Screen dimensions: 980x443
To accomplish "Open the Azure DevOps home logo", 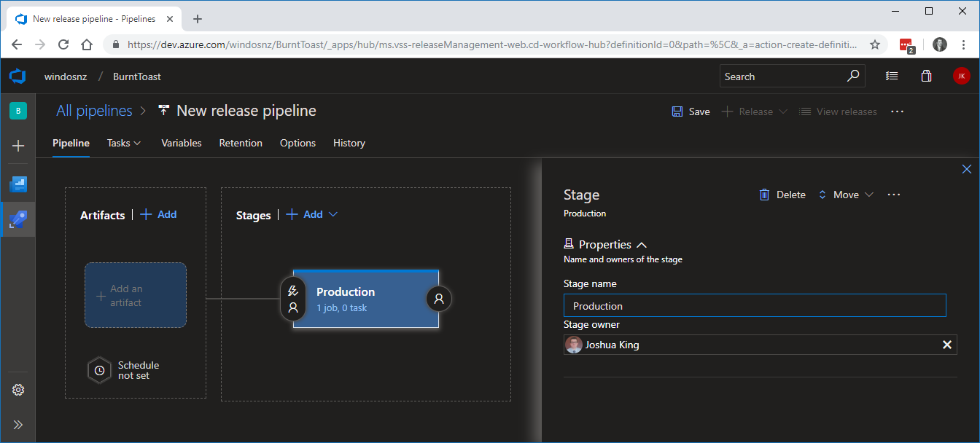I will click(17, 76).
